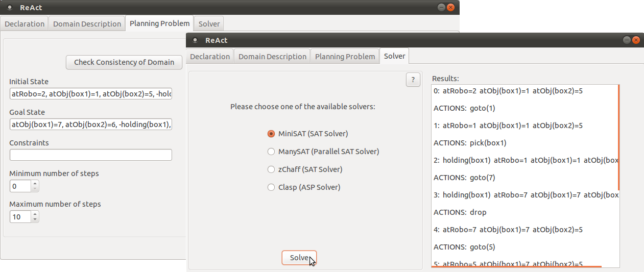This screenshot has height=272, width=644.
Task: Increase the minimum number of steps
Action: point(35,184)
